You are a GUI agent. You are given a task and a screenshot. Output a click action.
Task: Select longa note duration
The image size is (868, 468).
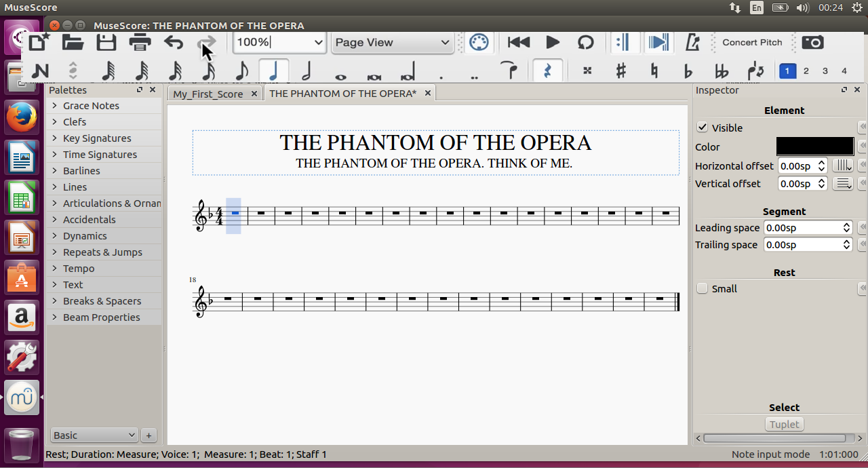point(408,72)
